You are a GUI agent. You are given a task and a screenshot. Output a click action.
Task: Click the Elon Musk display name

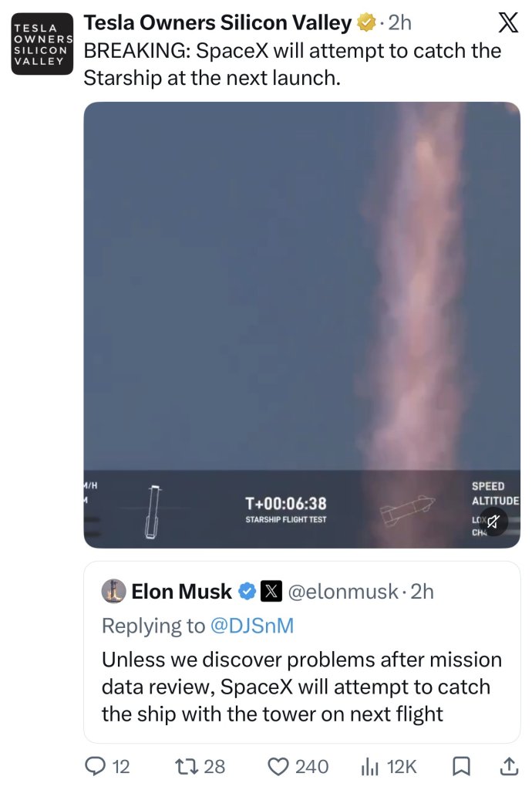pos(181,591)
